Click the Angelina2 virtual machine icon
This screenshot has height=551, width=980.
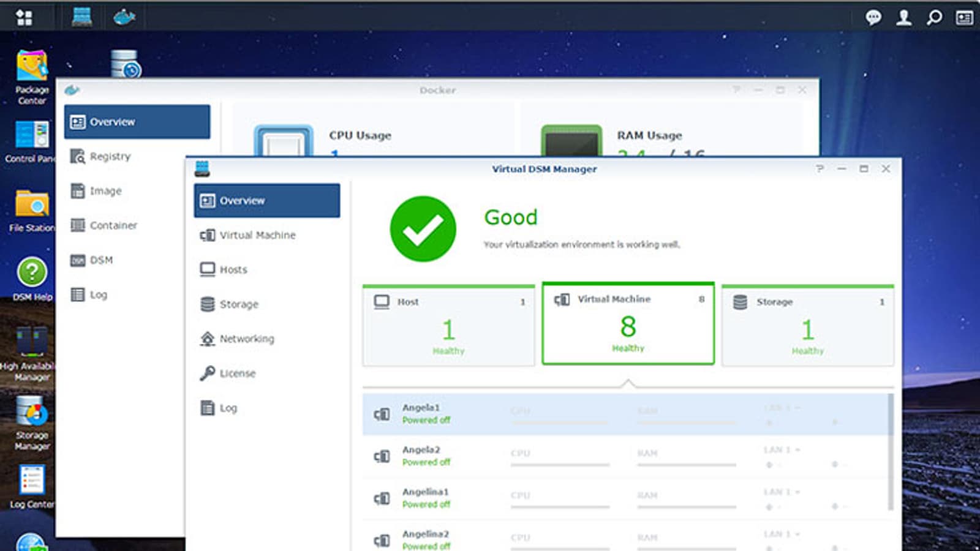(x=382, y=541)
